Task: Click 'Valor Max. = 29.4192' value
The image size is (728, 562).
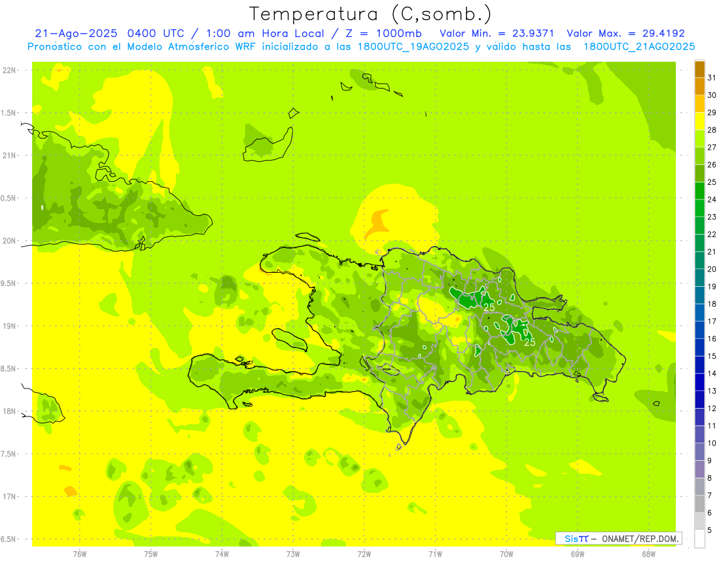Action: coord(625,33)
